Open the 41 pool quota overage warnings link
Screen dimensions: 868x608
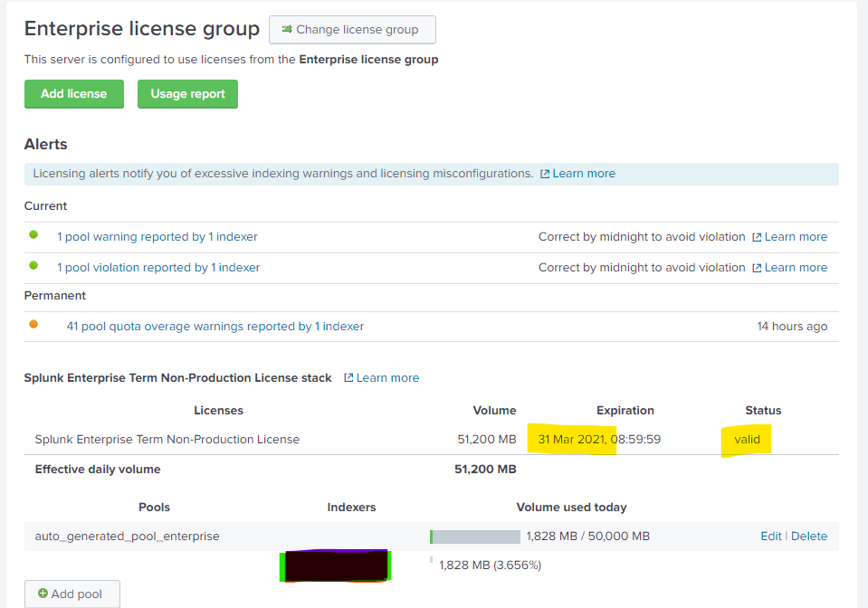pos(215,327)
